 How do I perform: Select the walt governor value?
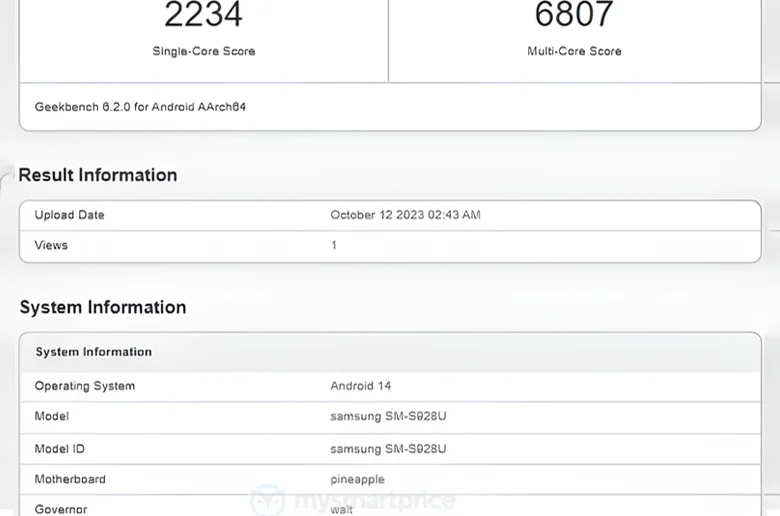342,510
